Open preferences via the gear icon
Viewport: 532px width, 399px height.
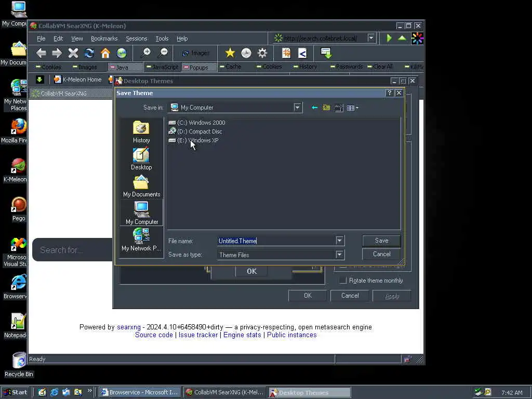(262, 53)
